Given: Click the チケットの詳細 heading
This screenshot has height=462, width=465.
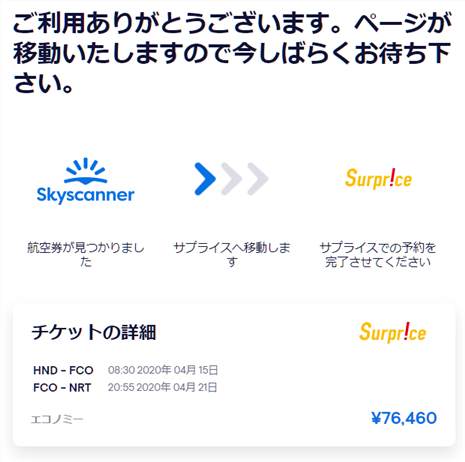Looking at the screenshot, I should [94, 332].
